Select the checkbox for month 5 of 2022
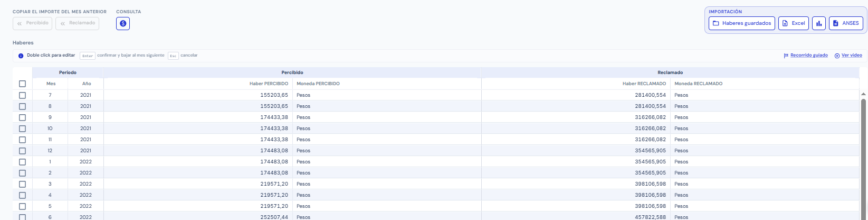This screenshot has width=868, height=220. pos(22,206)
